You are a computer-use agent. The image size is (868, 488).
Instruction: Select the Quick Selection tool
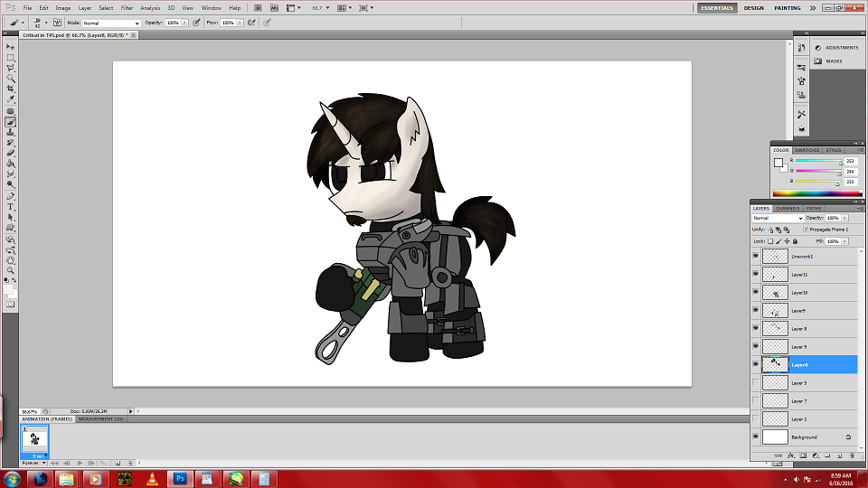(x=11, y=79)
